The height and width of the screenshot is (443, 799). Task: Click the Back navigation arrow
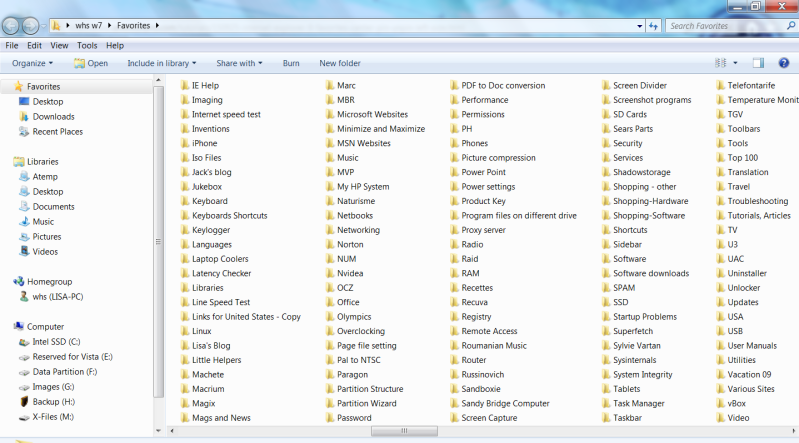11,25
